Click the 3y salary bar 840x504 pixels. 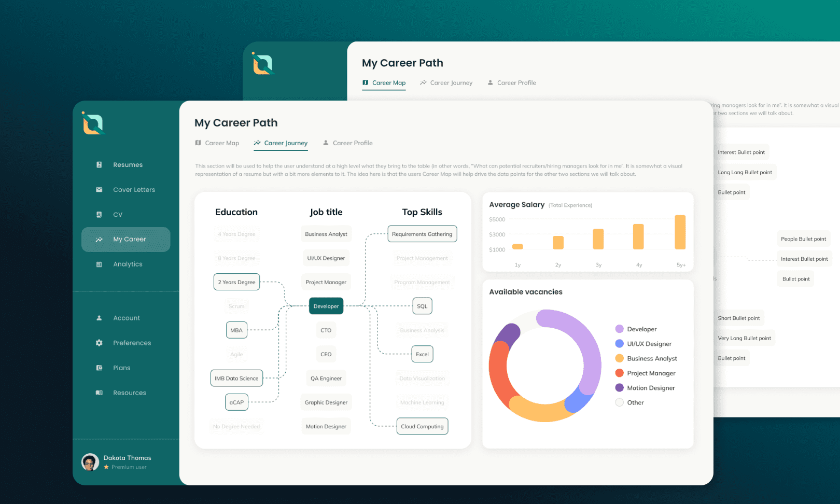pos(598,239)
